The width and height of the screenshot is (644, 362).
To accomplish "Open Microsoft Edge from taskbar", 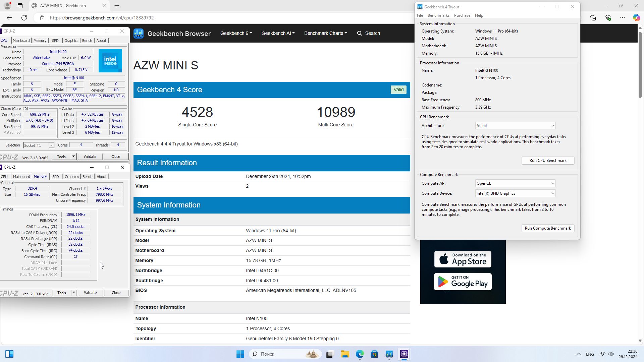I will 360,354.
